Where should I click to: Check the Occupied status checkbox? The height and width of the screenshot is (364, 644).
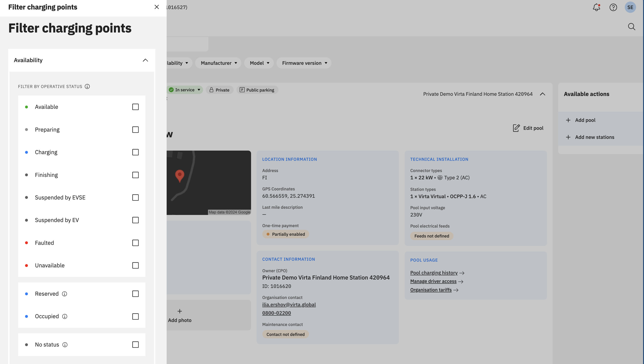point(135,316)
